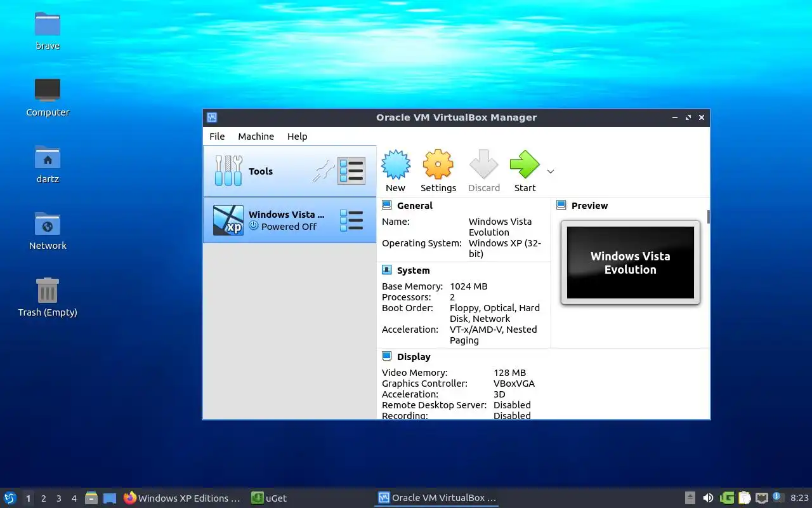This screenshot has height=508, width=812.
Task: Open the Tools list menu icon
Action: point(351,171)
